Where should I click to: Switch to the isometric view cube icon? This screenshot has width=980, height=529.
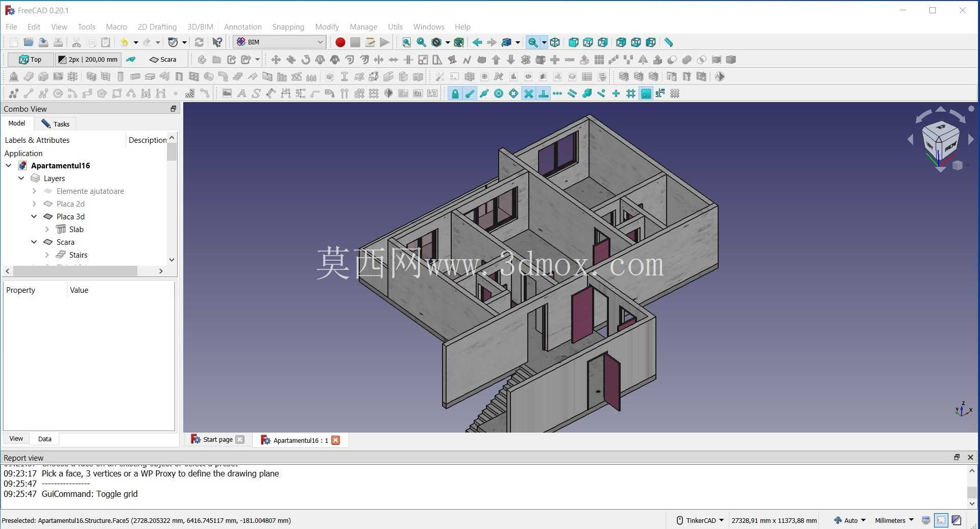(x=555, y=42)
